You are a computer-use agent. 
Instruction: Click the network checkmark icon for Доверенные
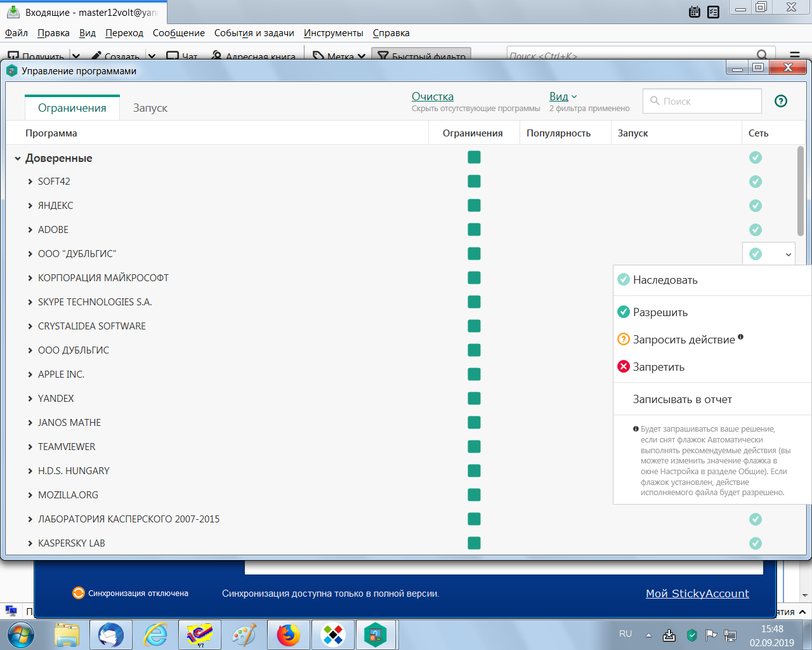point(756,157)
